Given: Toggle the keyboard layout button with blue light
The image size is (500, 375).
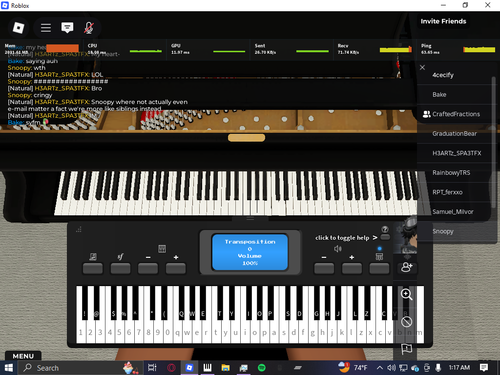Looking at the screenshot, I should coord(379,268).
